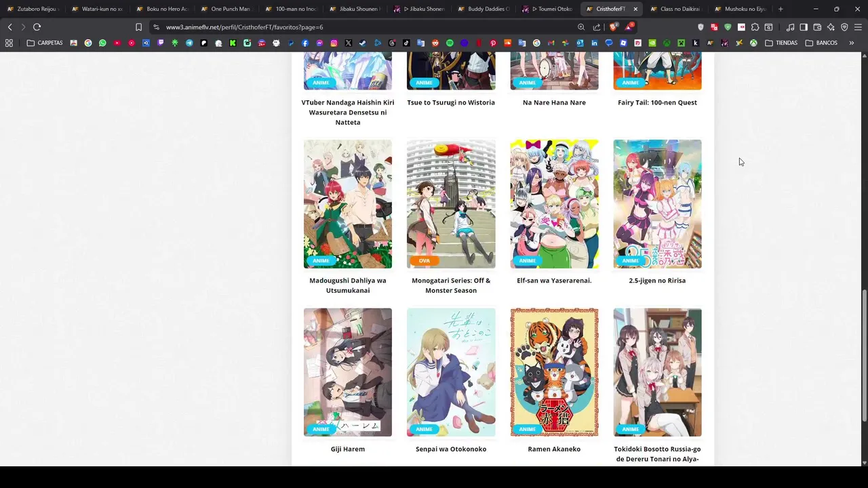Open the Brave Wallet icon
Screen dimensions: 868x488
tap(817, 27)
